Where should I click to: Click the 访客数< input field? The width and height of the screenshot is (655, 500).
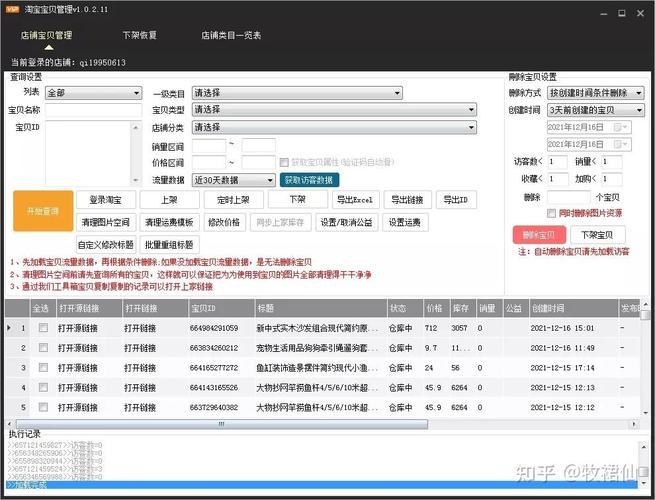click(x=557, y=162)
